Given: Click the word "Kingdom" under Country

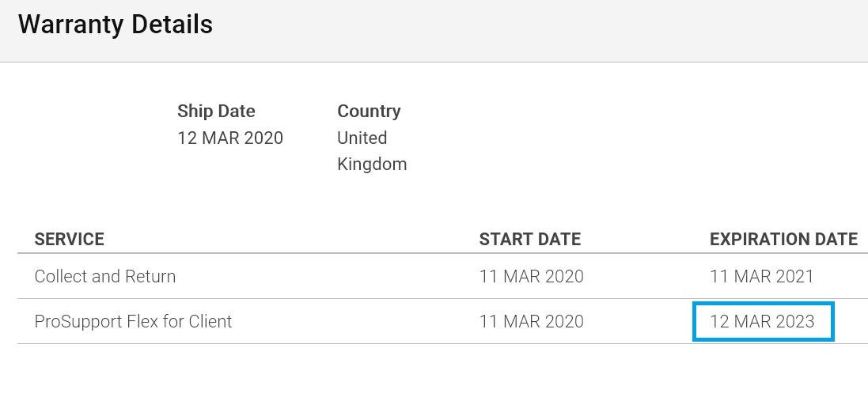Looking at the screenshot, I should click(372, 165).
